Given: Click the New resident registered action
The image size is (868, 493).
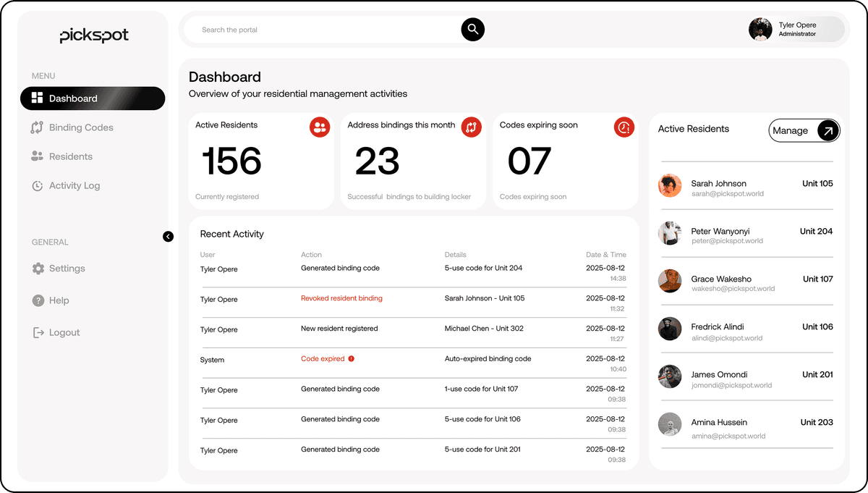Looking at the screenshot, I should tap(339, 329).
